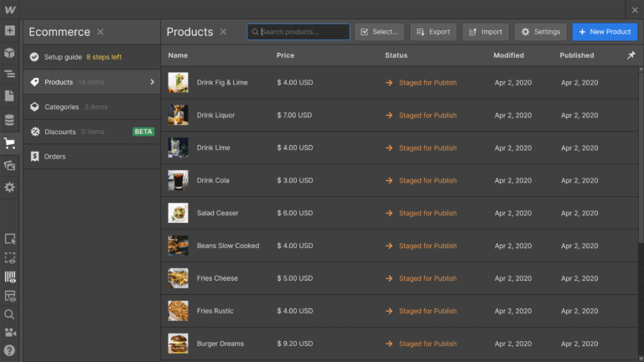Open the Assets panel
644x362 pixels.
tap(10, 165)
